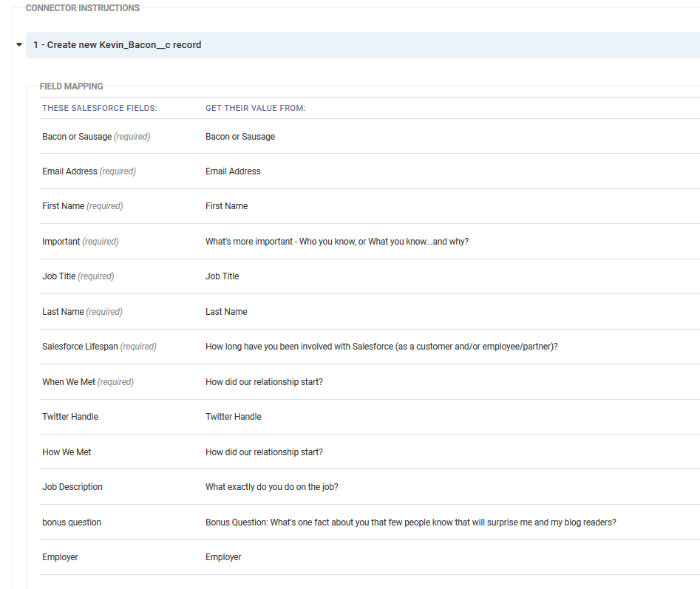Select the Create new Kevin_Bacon__c record header
This screenshot has width=700, height=589.
coord(363,45)
